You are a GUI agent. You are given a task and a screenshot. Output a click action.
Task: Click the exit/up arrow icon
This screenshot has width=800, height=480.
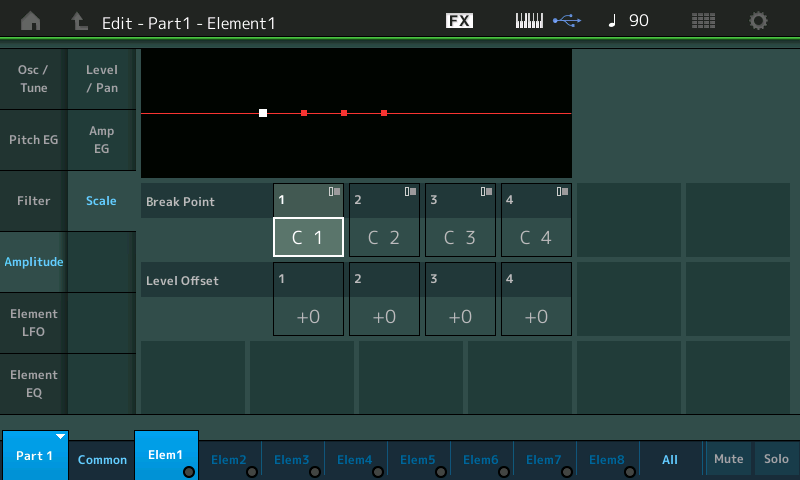[79, 21]
